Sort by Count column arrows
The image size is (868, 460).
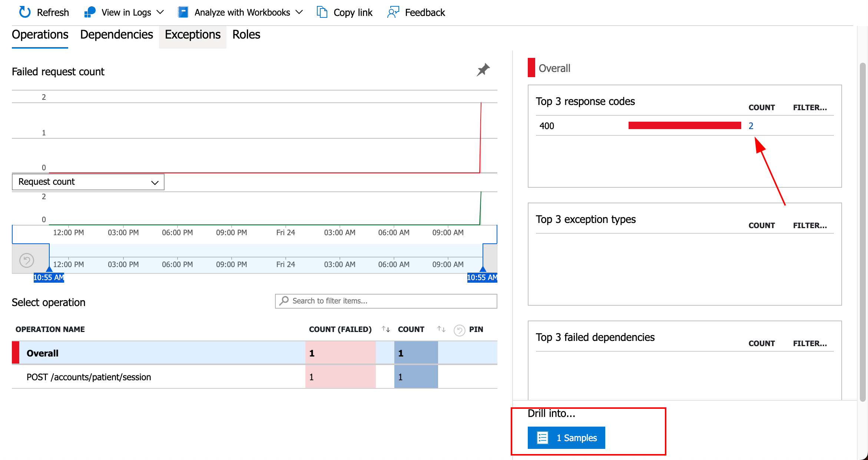coord(441,329)
